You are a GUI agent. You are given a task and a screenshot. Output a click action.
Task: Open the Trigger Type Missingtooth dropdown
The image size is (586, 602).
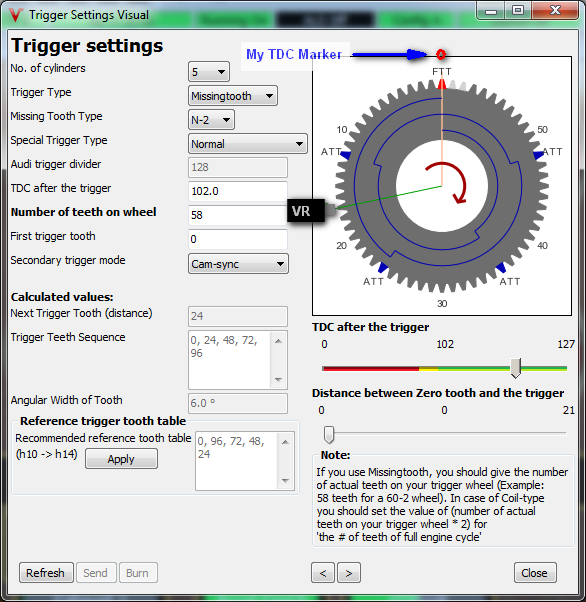(233, 96)
